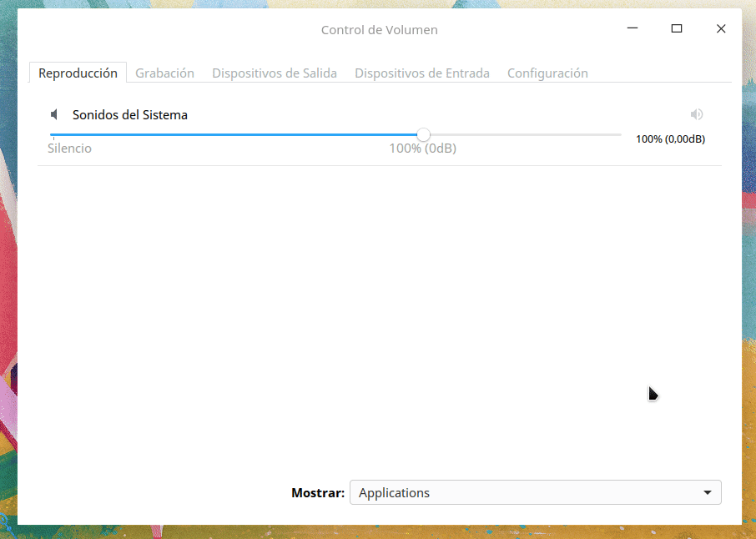Close the Control de Volumen window
This screenshot has height=539, width=756.
[x=721, y=28]
